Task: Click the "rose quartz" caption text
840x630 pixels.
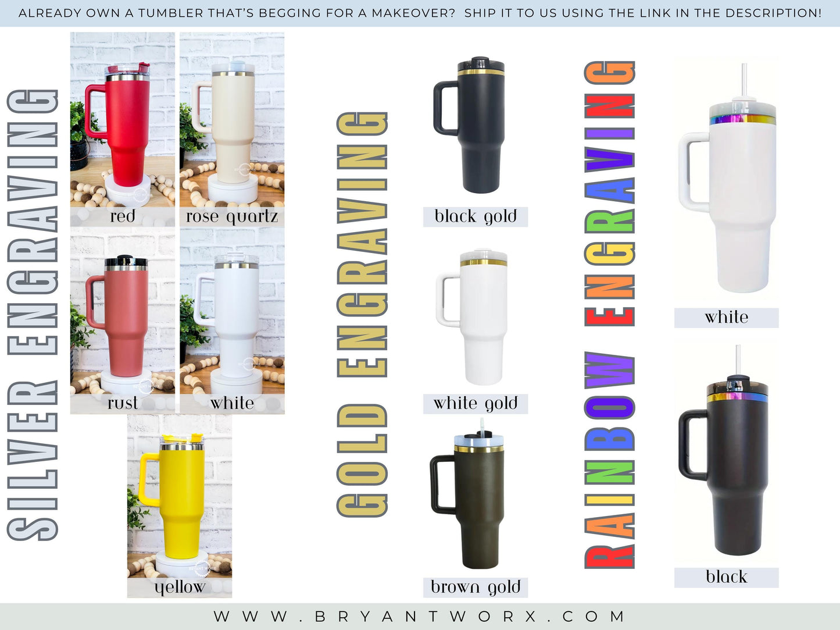Action: pyautogui.click(x=232, y=216)
